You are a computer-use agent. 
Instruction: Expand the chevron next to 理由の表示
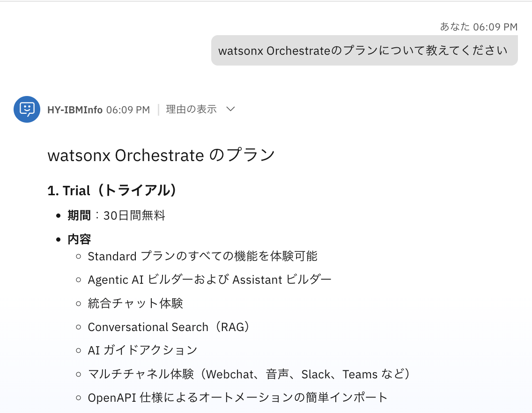(x=230, y=109)
